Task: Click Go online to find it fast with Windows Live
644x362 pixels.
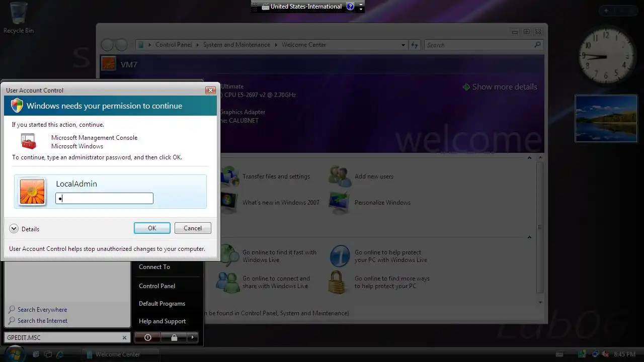Action: 279,256
